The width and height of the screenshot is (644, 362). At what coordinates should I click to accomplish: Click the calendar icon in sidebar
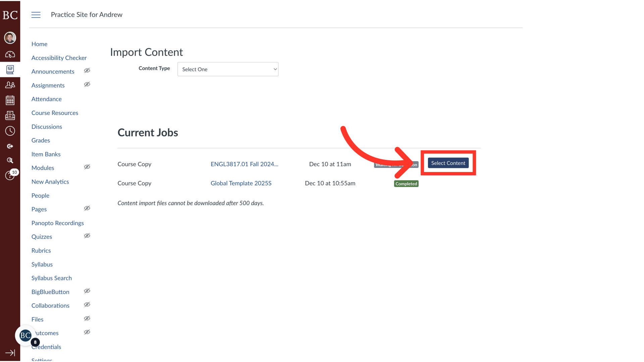[10, 100]
